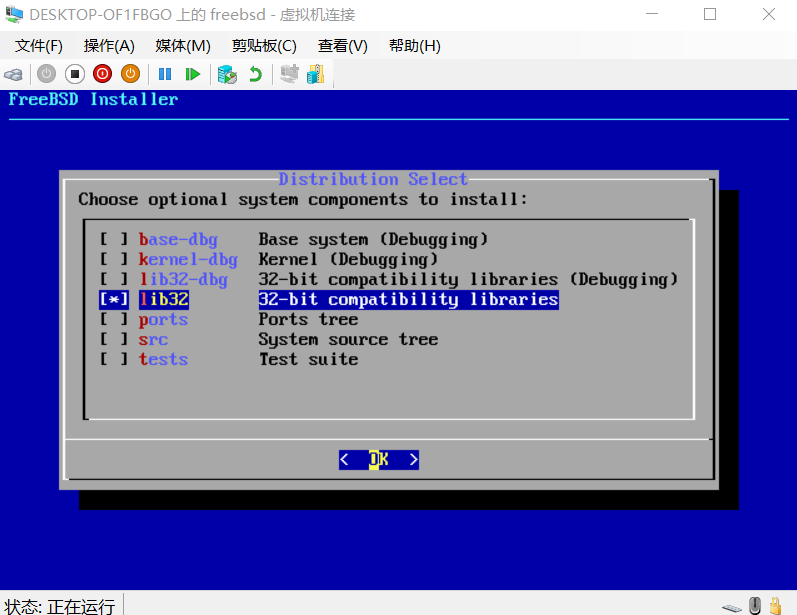Screen dimensions: 797x615
Task: Select 'Kernel (Debugging)' description text
Action: tap(348, 259)
